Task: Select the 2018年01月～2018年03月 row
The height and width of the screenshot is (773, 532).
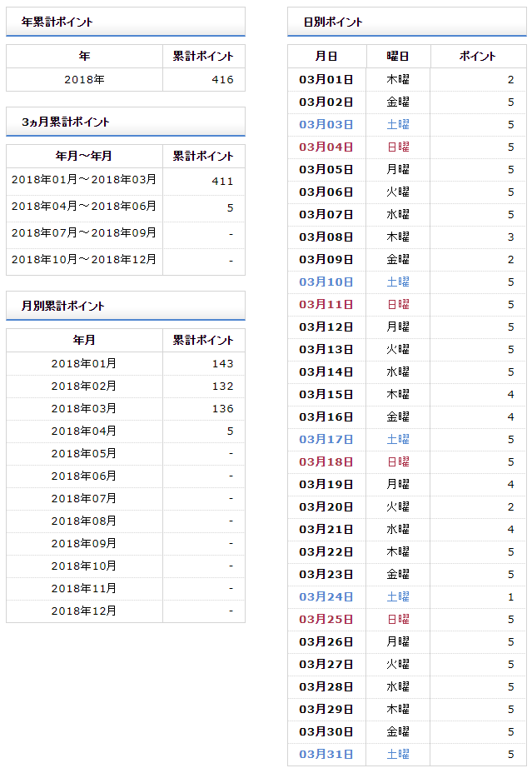Action: coord(126,182)
